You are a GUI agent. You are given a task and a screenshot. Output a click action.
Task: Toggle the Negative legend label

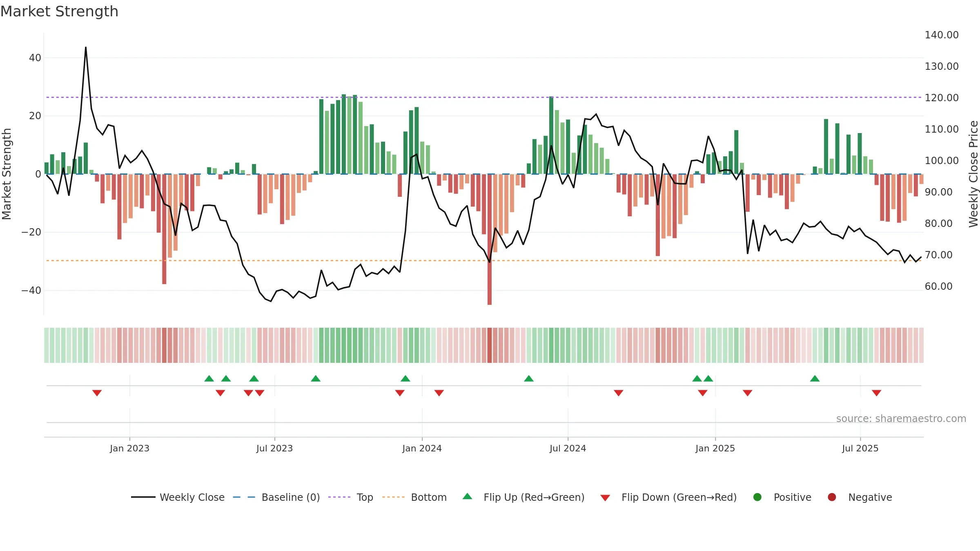point(870,497)
